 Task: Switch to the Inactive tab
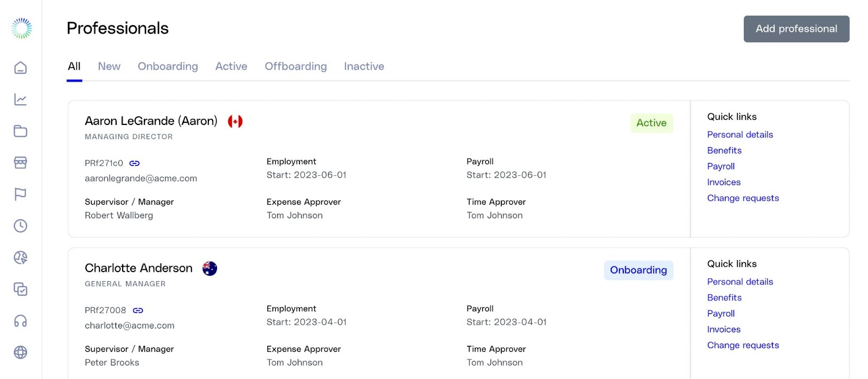tap(364, 66)
